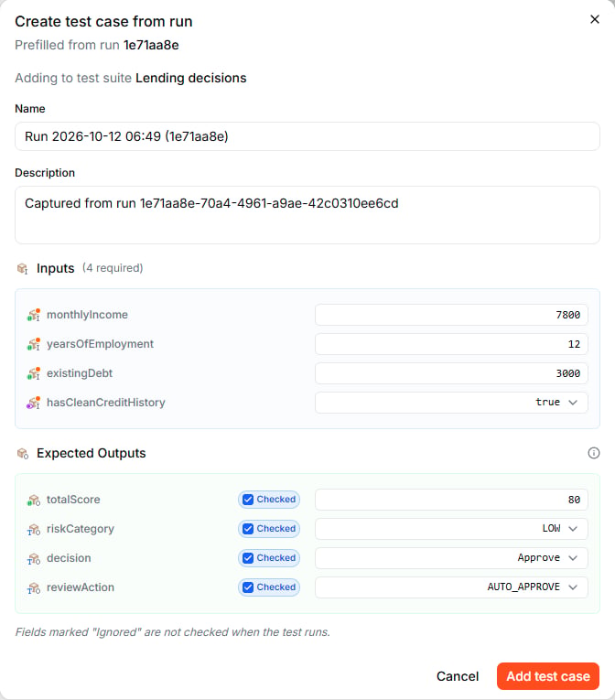Viewport: 615px width, 700px height.
Task: Click the riskCategory label
Action: [x=81, y=529]
